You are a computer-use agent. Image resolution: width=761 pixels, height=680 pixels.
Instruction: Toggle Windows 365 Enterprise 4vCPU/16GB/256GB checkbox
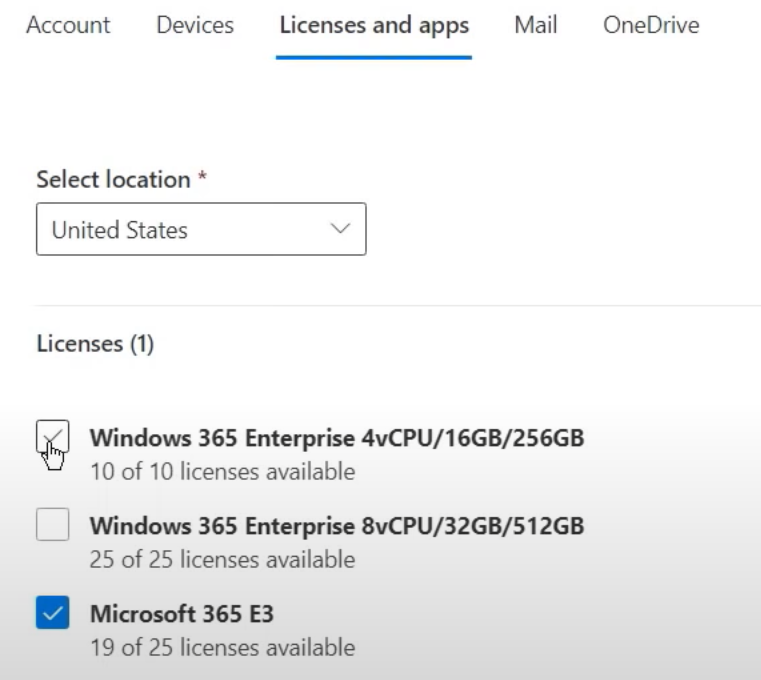52,436
